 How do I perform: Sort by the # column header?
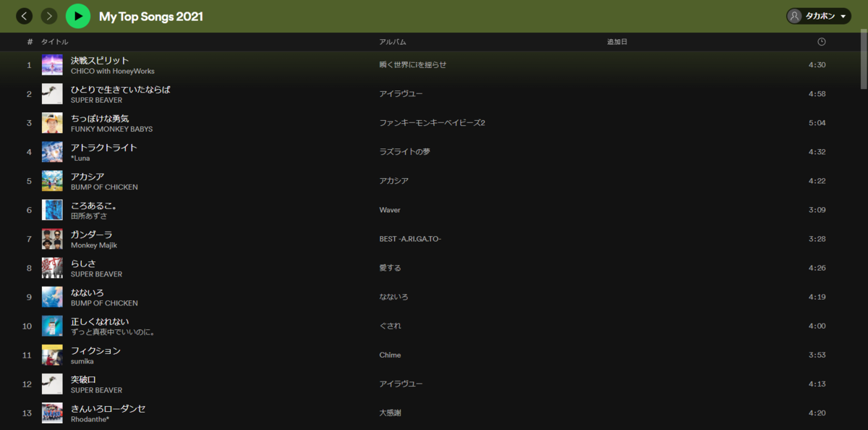tap(30, 42)
